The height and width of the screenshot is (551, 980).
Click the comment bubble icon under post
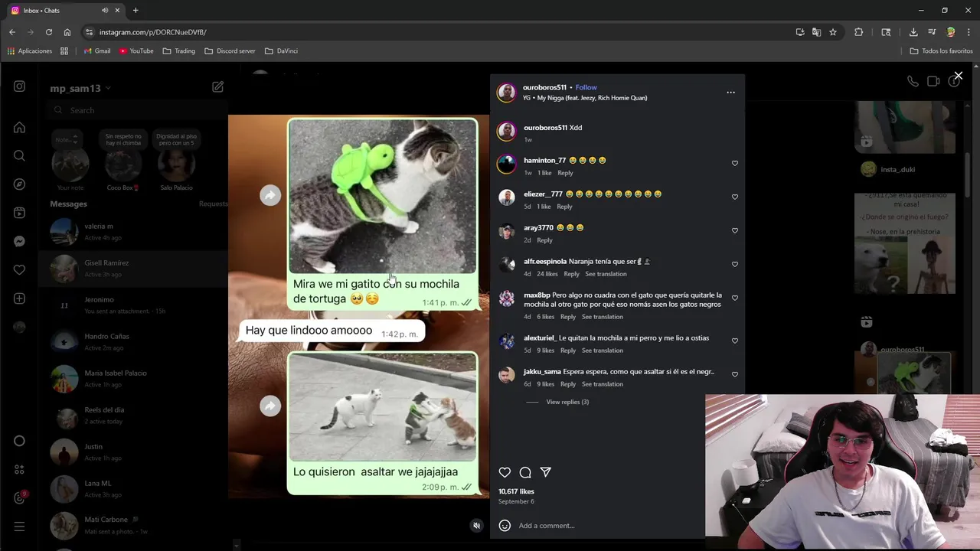(x=525, y=472)
